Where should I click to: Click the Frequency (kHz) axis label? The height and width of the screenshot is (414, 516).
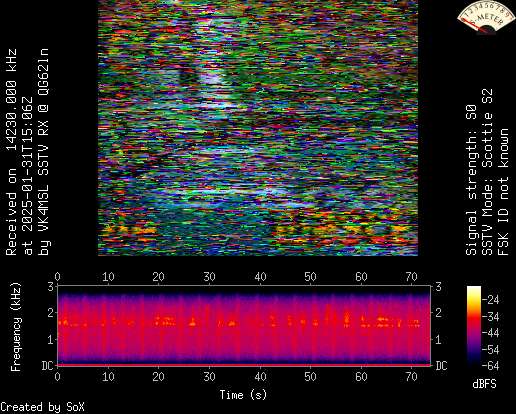[16, 327]
